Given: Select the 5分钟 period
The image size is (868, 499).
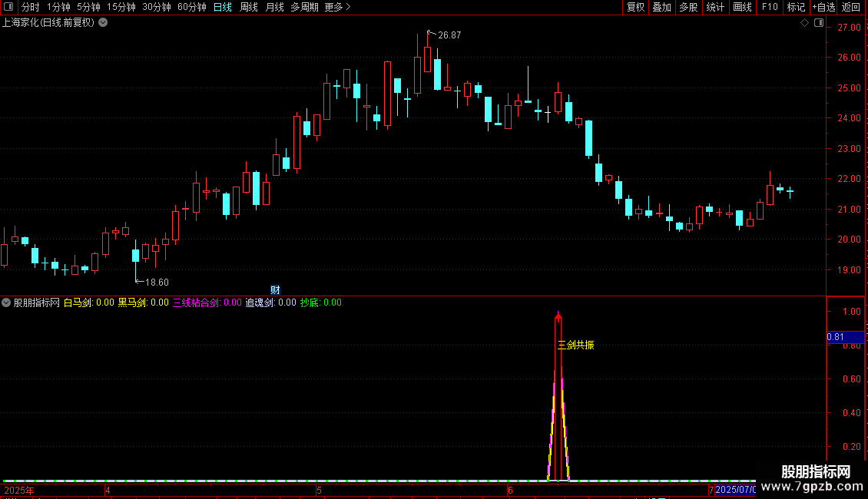Looking at the screenshot, I should [x=88, y=7].
